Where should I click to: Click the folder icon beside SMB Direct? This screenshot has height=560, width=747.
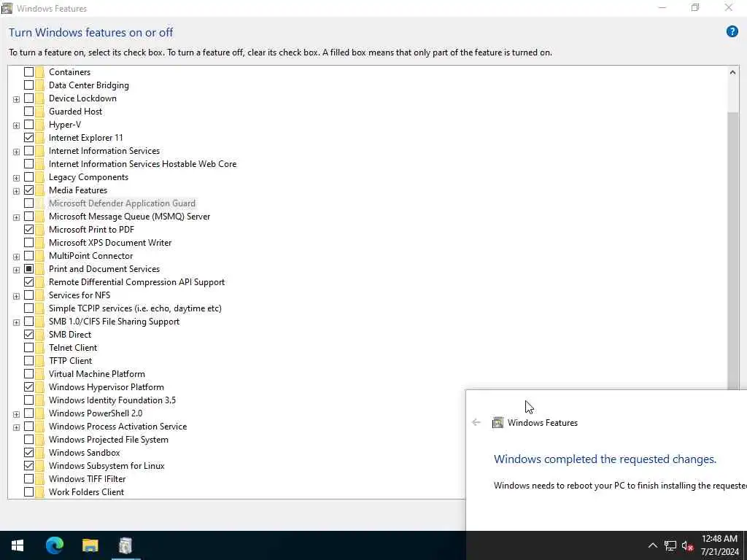39,334
